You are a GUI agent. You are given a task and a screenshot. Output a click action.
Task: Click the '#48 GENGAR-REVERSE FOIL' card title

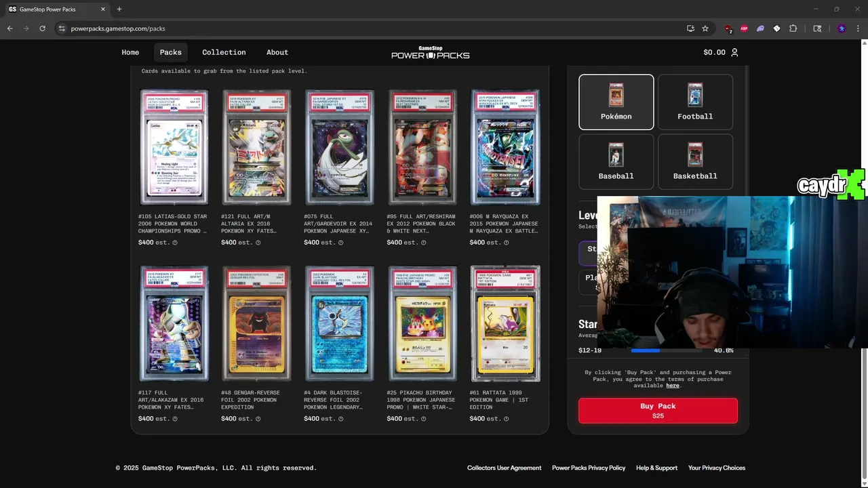point(250,400)
